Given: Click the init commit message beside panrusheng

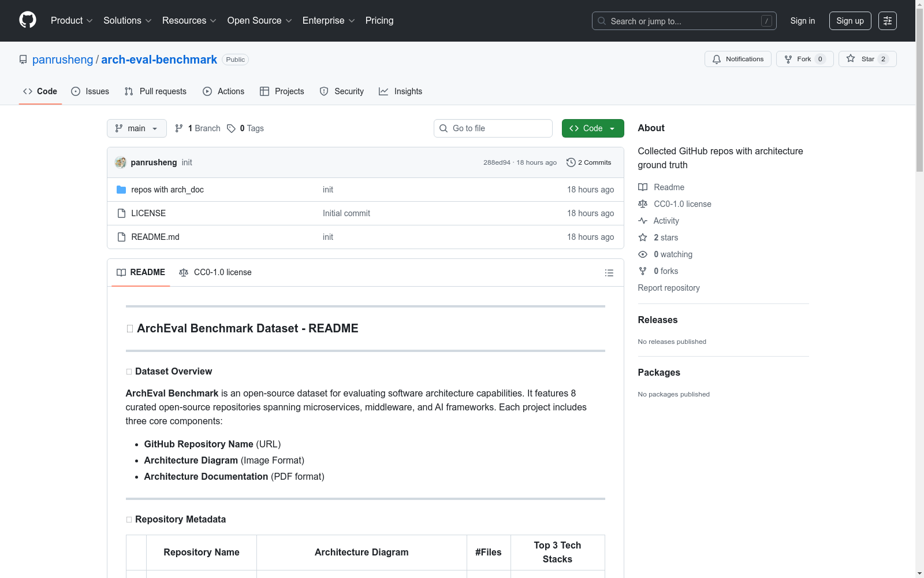Looking at the screenshot, I should tap(187, 162).
